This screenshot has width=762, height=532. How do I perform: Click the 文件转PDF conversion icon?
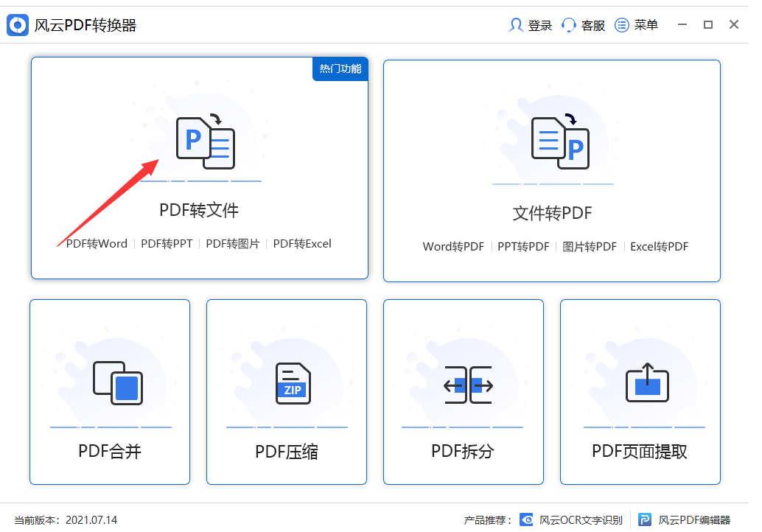point(559,139)
